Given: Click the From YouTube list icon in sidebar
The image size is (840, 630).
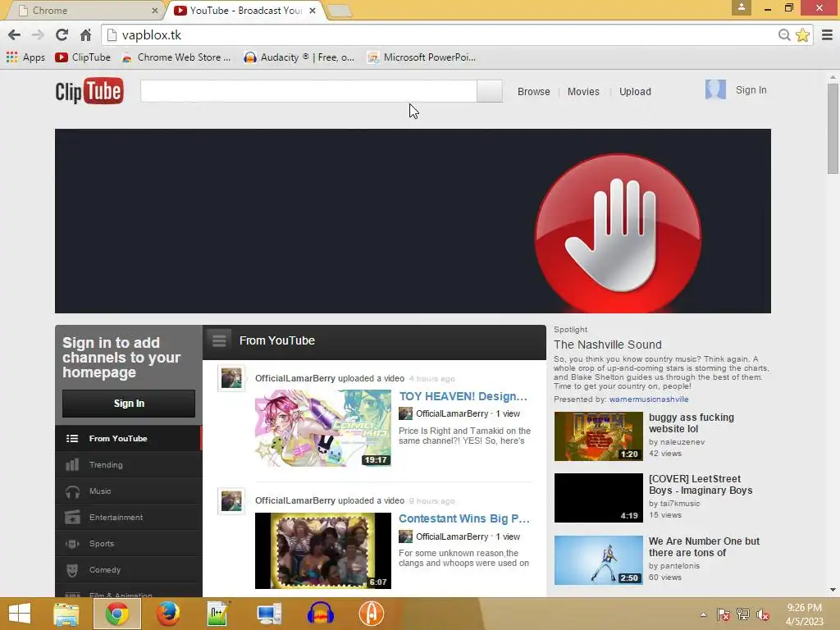Looking at the screenshot, I should [x=72, y=438].
